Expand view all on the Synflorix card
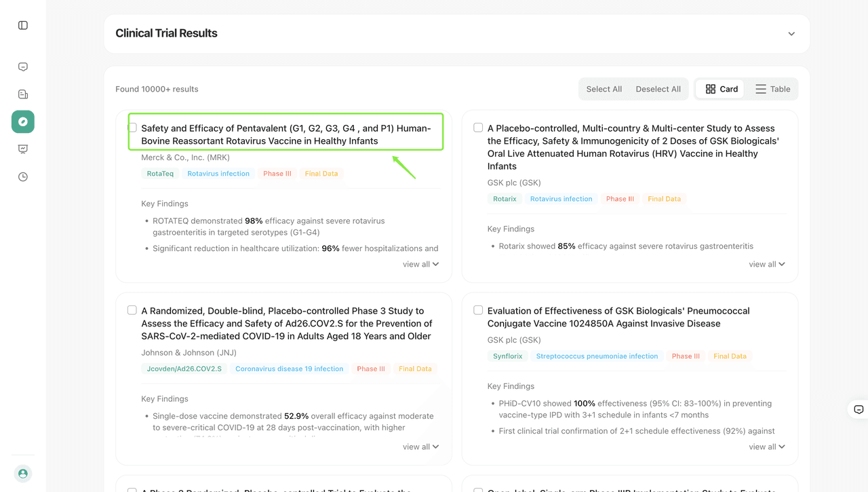The height and width of the screenshot is (492, 868). point(767,447)
